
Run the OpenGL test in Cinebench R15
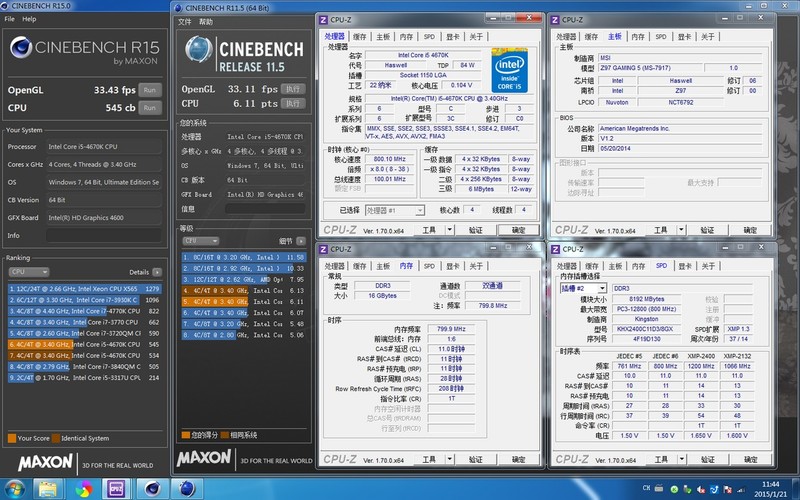149,89
